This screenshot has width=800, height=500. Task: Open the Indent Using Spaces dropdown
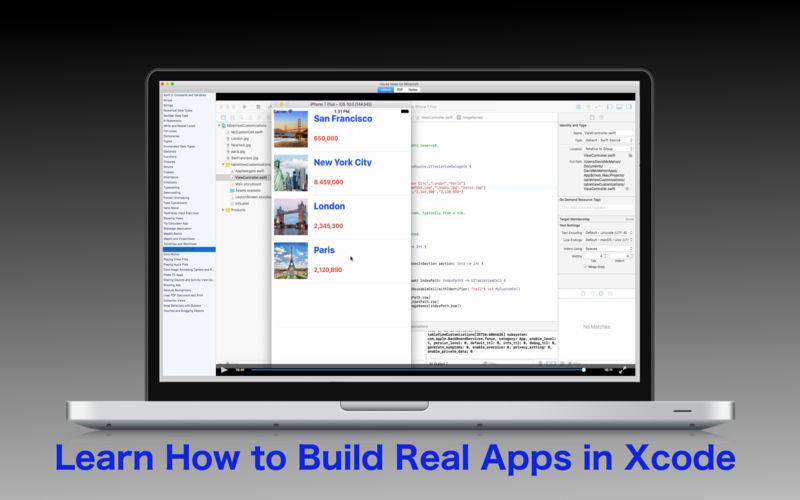click(x=608, y=248)
